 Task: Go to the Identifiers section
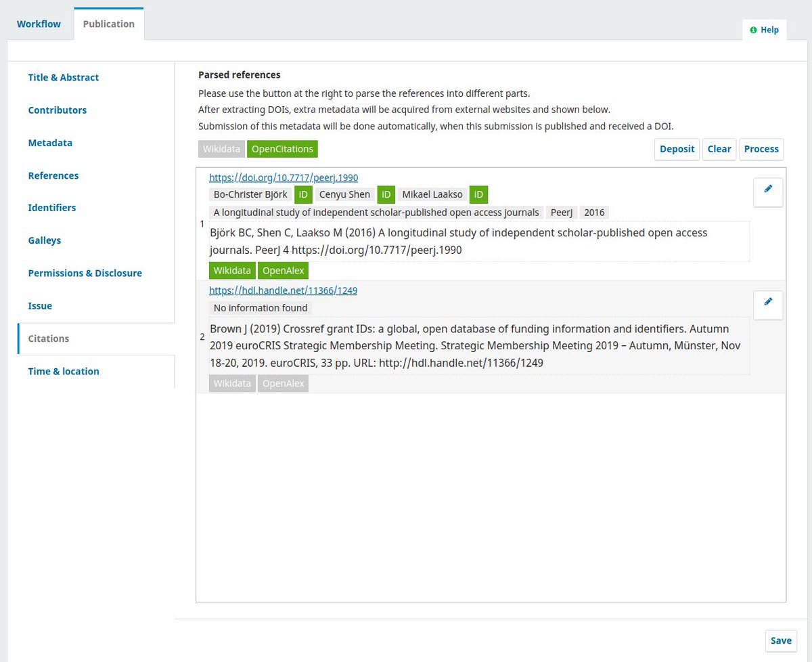point(52,208)
